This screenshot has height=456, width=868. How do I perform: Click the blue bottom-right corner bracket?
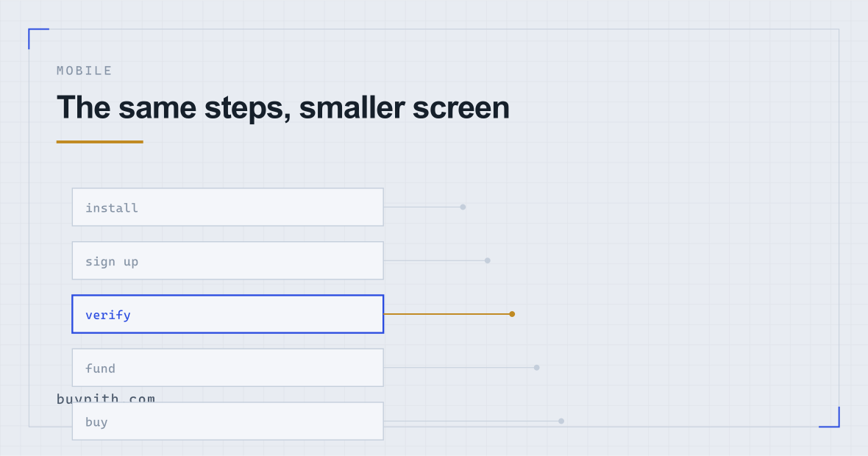point(829,417)
